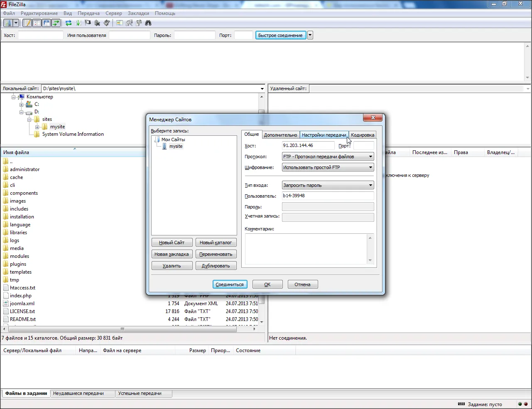Select System Volume Information folder
The image size is (532, 409).
[x=73, y=134]
